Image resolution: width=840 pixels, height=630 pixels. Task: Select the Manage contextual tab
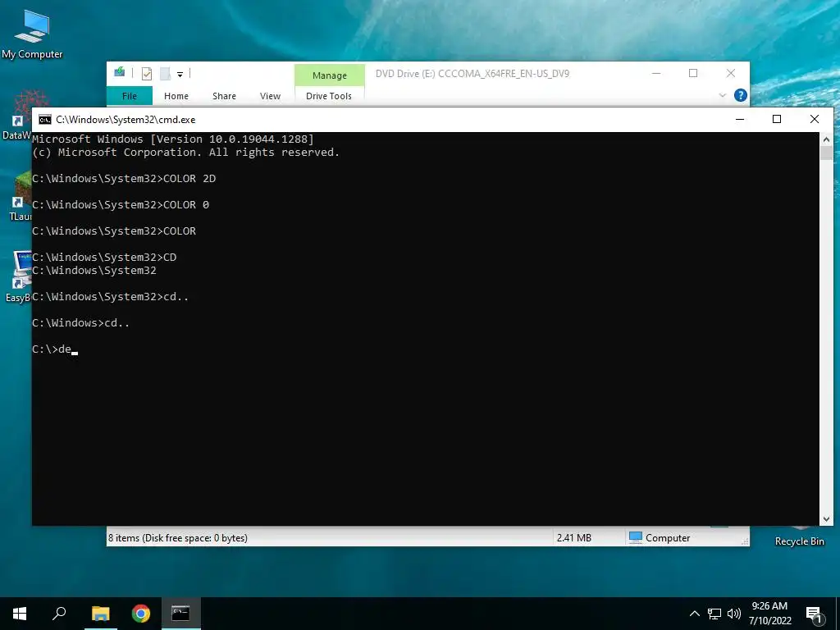[x=330, y=75]
